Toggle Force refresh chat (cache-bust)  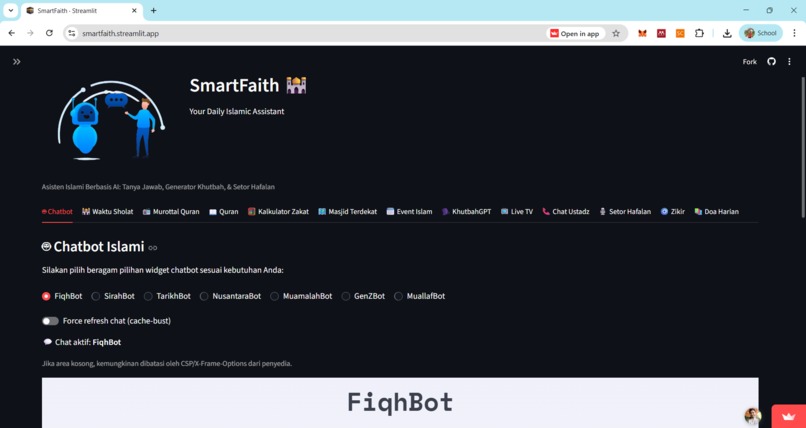pyautogui.click(x=50, y=321)
